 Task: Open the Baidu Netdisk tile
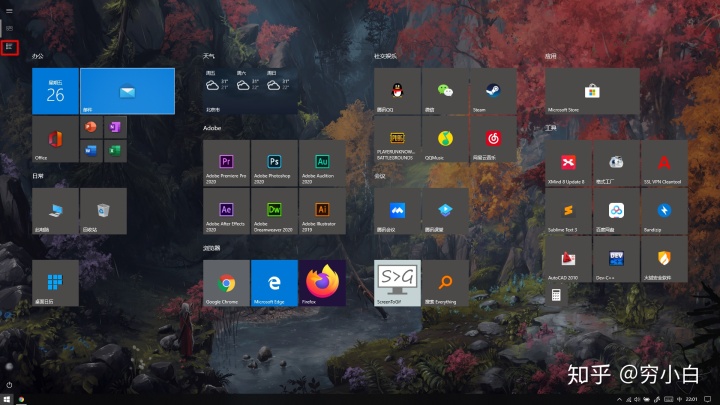pos(616,211)
